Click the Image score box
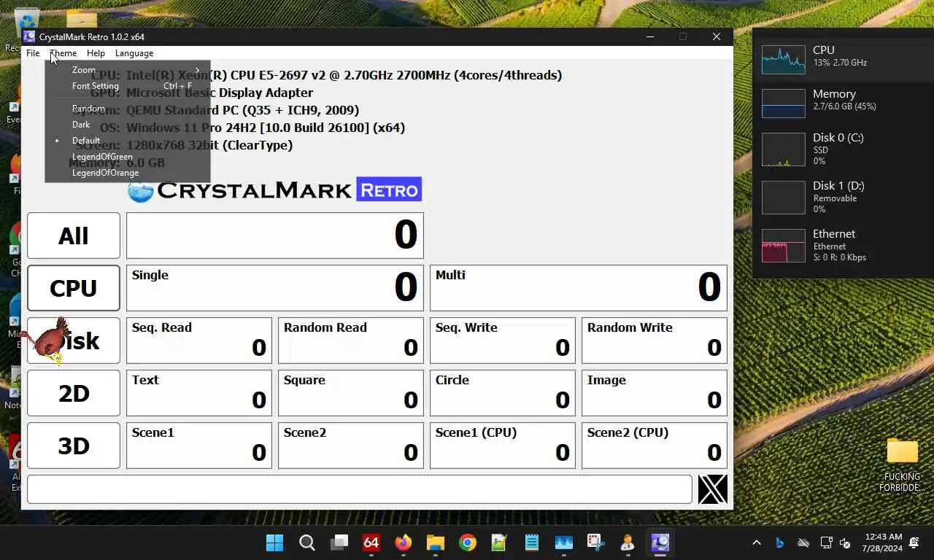This screenshot has width=934, height=560. (x=655, y=393)
